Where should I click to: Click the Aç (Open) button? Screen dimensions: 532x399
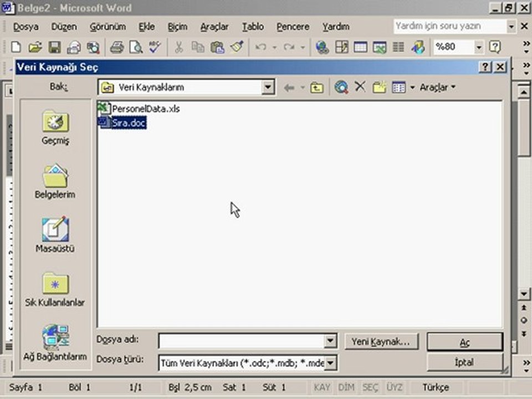click(465, 342)
